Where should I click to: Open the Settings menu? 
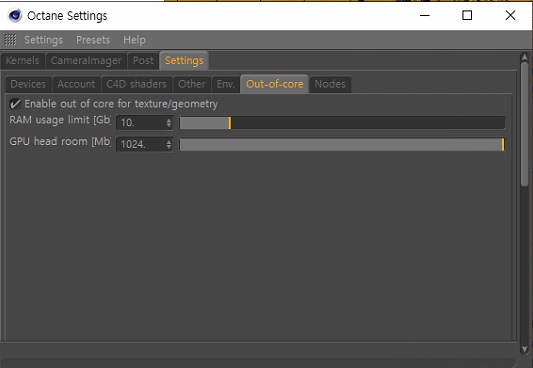point(44,40)
